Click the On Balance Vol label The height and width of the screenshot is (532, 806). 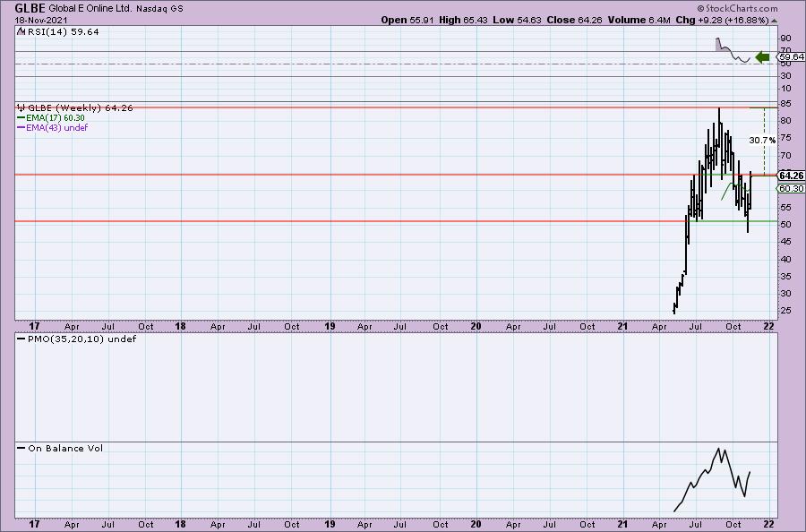(x=65, y=448)
